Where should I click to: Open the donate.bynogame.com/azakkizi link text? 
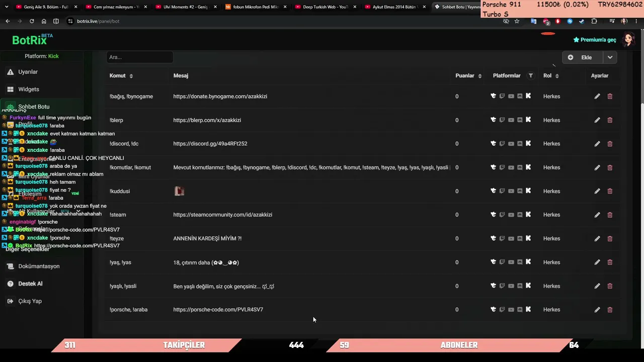tap(220, 97)
